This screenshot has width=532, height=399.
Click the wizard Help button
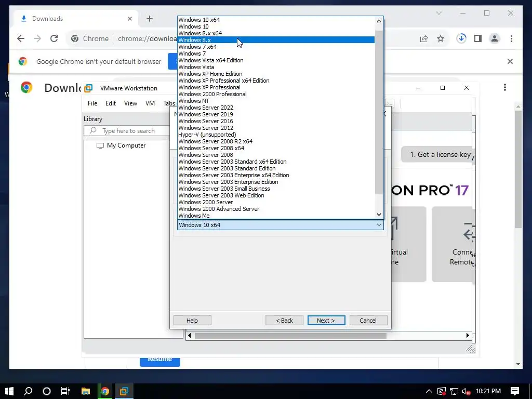pyautogui.click(x=192, y=320)
